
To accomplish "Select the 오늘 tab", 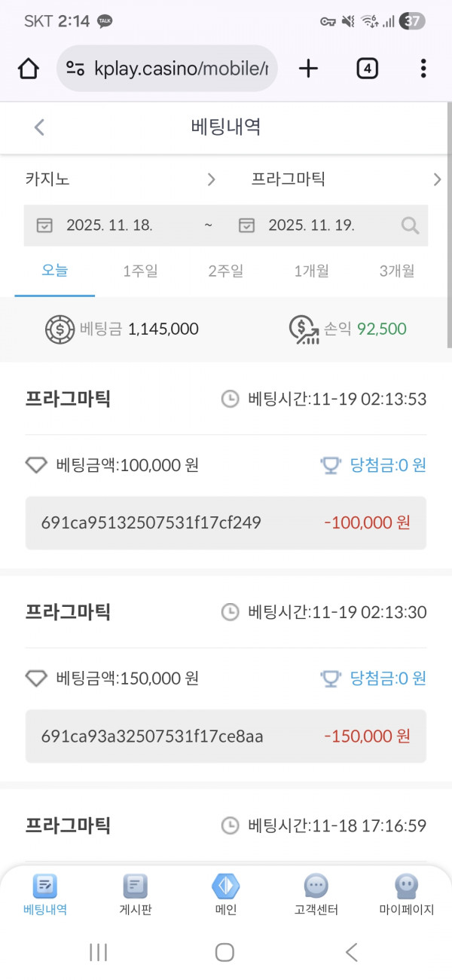I will point(53,271).
